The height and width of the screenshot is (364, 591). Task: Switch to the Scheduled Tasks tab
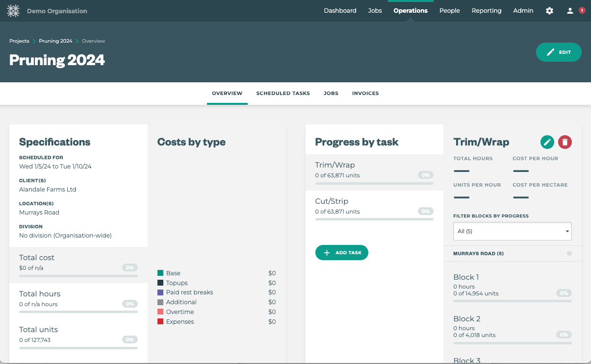(x=283, y=93)
